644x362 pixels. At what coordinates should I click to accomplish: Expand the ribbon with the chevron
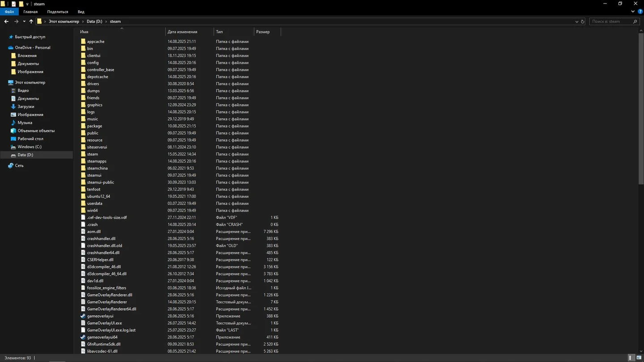632,12
